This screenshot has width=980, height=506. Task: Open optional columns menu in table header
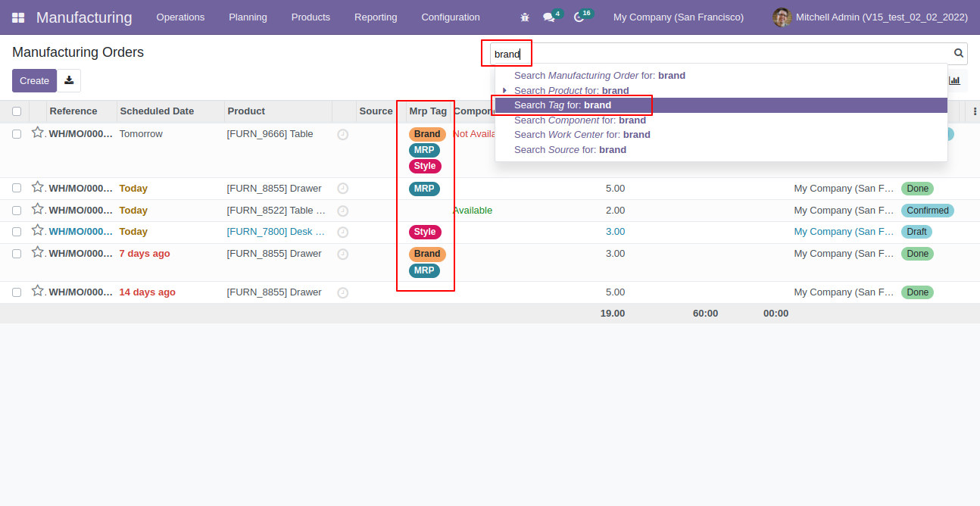click(974, 111)
